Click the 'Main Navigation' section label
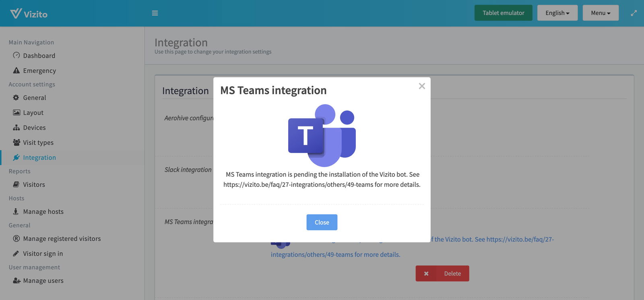The image size is (644, 300). (31, 42)
